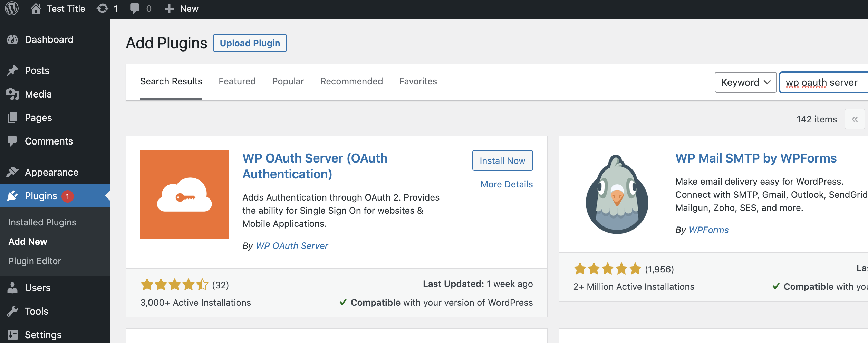Click the Plugins update badge showing 1
Screen dimensions: 868x343
coord(67,196)
